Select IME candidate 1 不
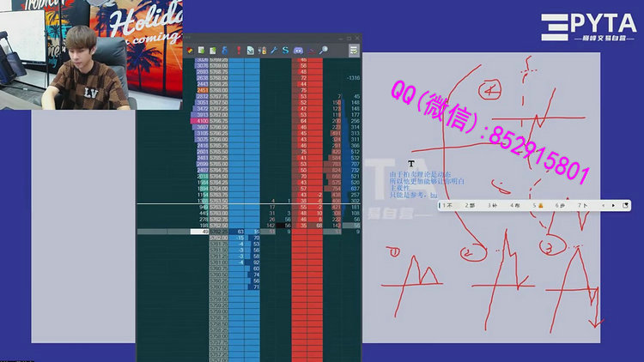This screenshot has width=644, height=362. coord(447,205)
